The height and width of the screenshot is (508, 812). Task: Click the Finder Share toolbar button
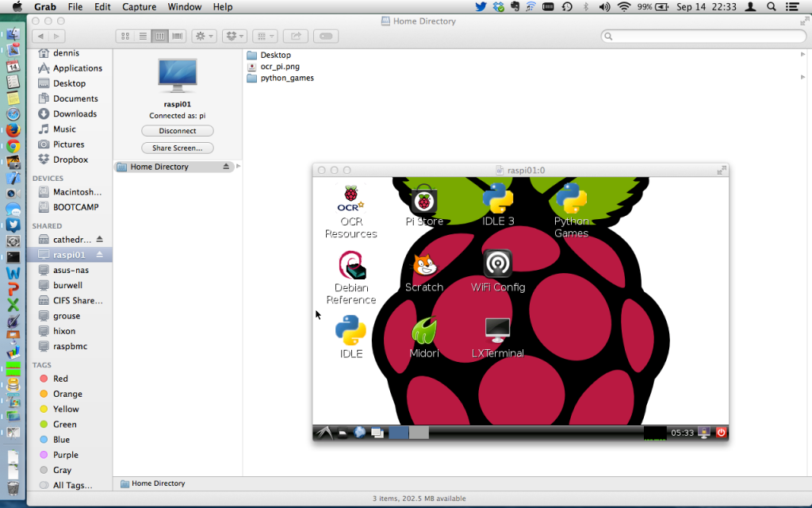click(296, 37)
